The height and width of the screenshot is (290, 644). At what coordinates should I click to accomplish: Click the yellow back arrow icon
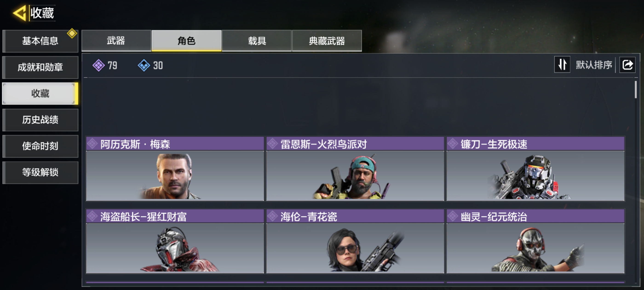pyautogui.click(x=20, y=13)
